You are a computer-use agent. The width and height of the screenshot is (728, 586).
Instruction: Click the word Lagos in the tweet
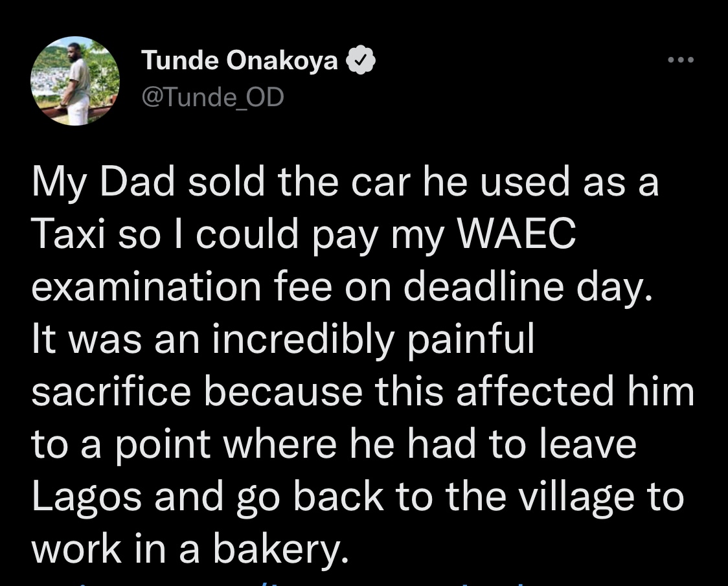click(x=87, y=497)
